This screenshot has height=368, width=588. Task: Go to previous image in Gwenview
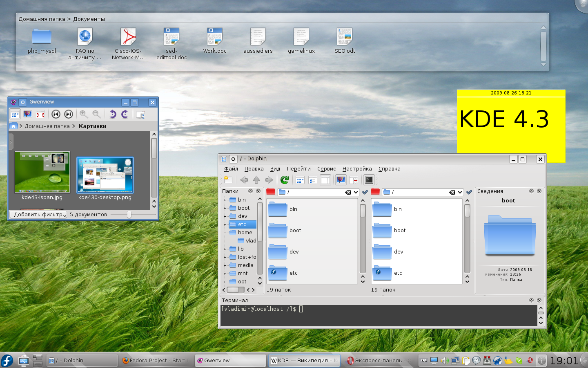[x=56, y=114]
